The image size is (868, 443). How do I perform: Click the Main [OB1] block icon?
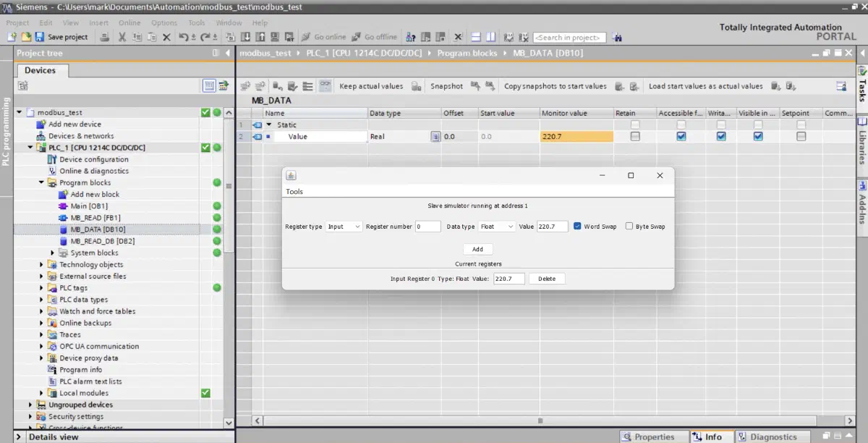(x=63, y=206)
